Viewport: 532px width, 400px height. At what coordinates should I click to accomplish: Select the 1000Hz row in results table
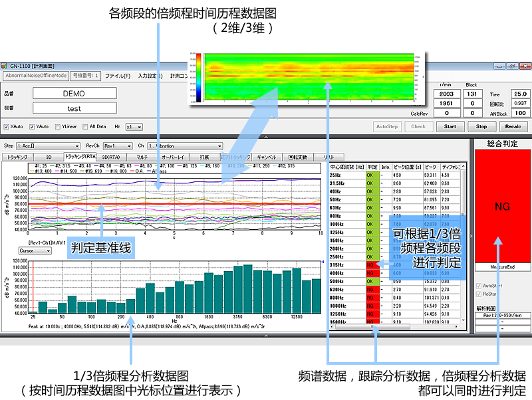click(x=394, y=306)
